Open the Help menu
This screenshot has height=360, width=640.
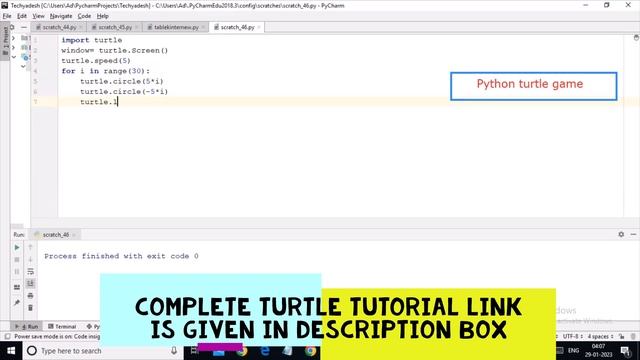tap(102, 16)
